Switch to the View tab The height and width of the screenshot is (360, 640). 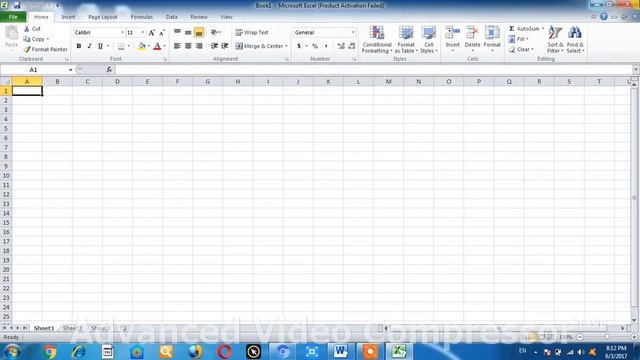[x=226, y=17]
